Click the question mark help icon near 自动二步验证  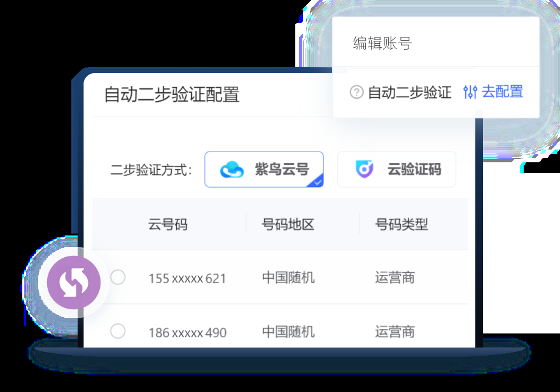(356, 92)
